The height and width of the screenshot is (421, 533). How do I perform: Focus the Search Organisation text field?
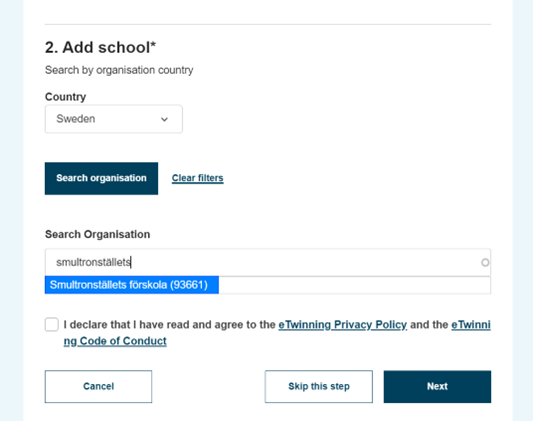[x=268, y=262]
